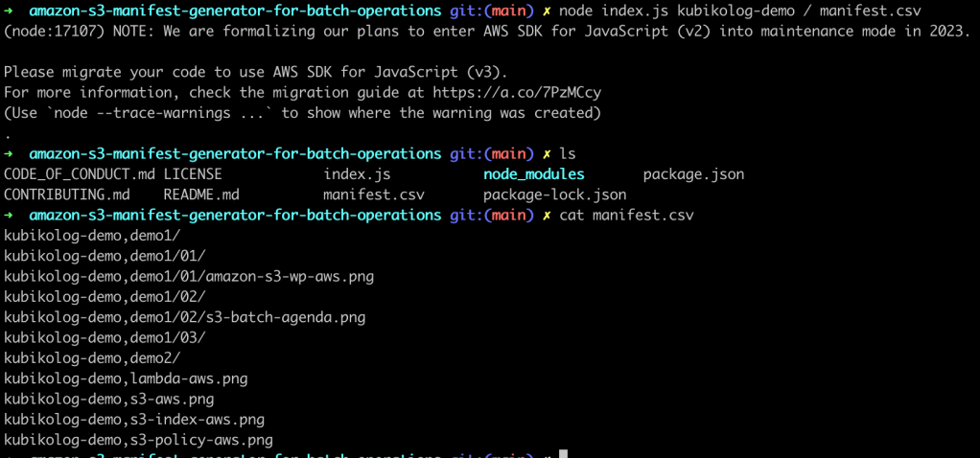
Task: Click the s3-policy-aws.png manifest line
Action: pyautogui.click(x=138, y=440)
